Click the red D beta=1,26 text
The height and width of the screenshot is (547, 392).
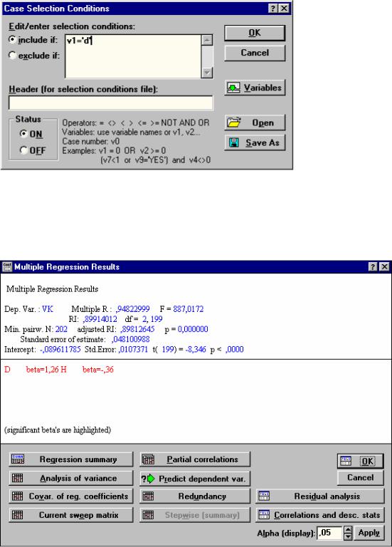pos(32,370)
